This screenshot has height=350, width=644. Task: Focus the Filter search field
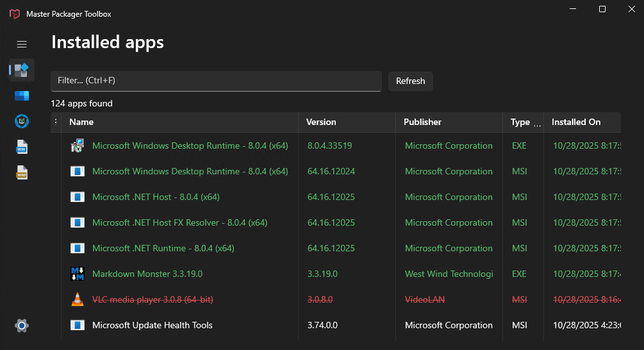(216, 81)
